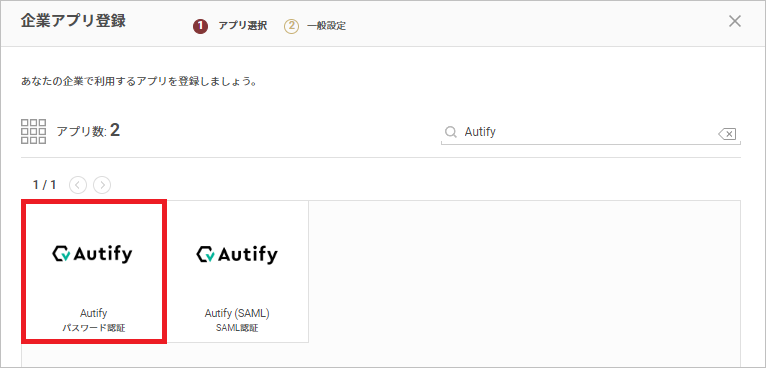Click the 企業アプリ登録 dialog title
The image size is (766, 368).
click(x=73, y=21)
